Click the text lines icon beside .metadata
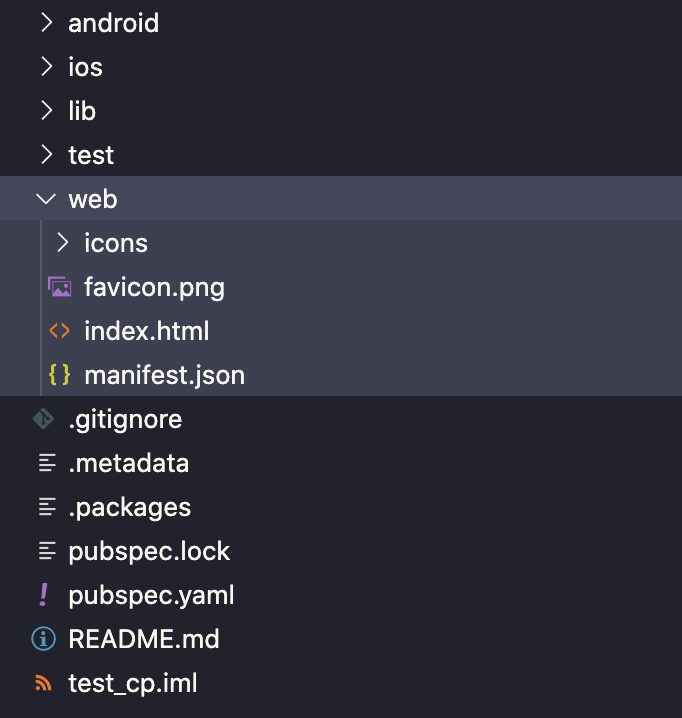 click(46, 463)
